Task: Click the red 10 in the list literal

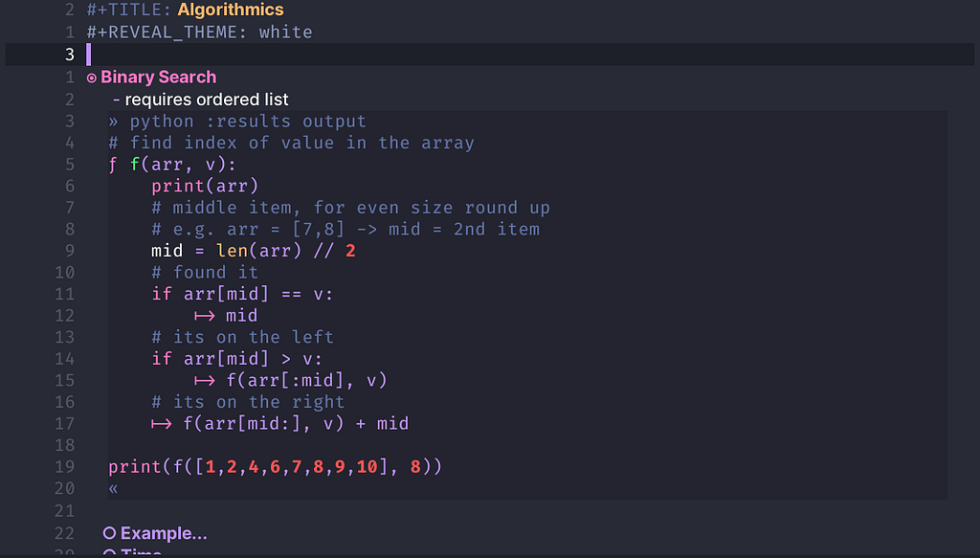Action: tap(367, 466)
